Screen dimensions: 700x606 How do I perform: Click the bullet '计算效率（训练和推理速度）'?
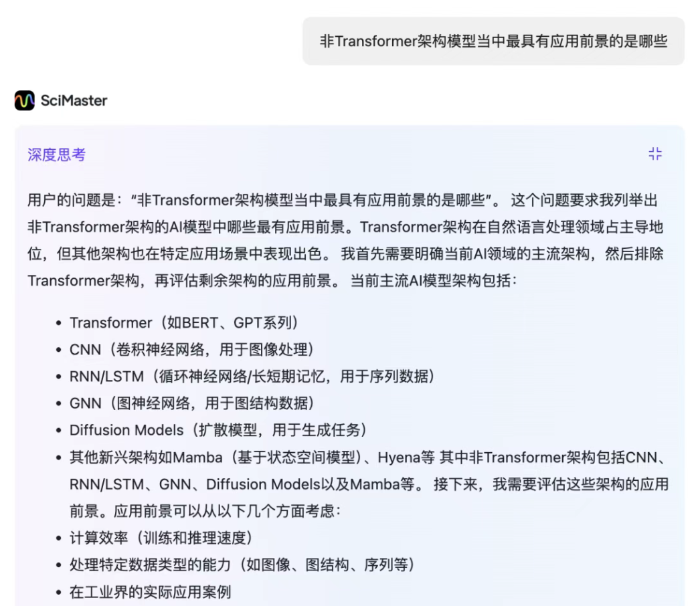[x=161, y=538]
